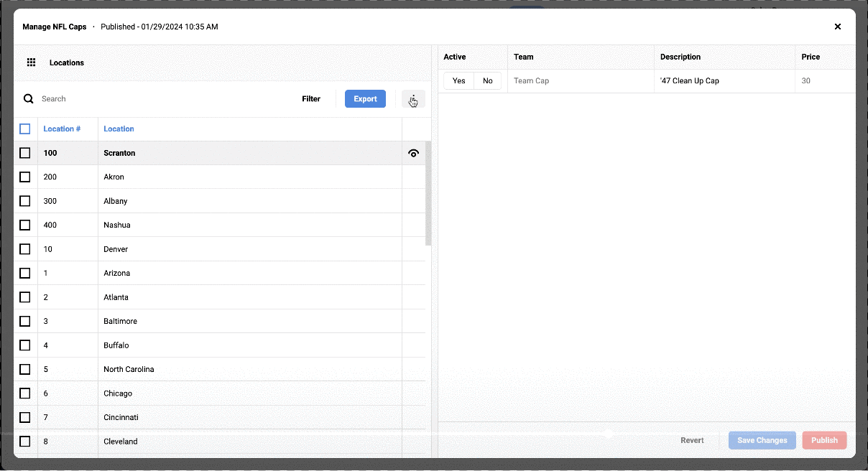Click the Team Cap cell
This screenshot has height=471, width=868.
581,81
